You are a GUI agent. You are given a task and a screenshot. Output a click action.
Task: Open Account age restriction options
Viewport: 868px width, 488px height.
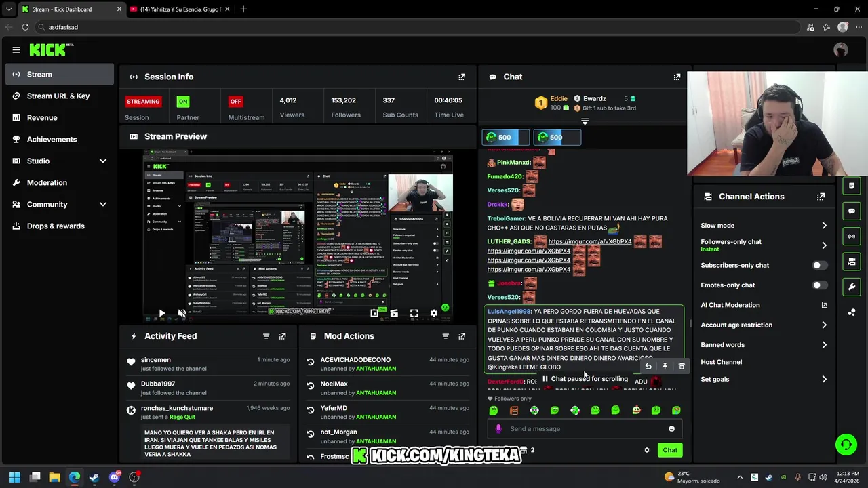[764, 325]
